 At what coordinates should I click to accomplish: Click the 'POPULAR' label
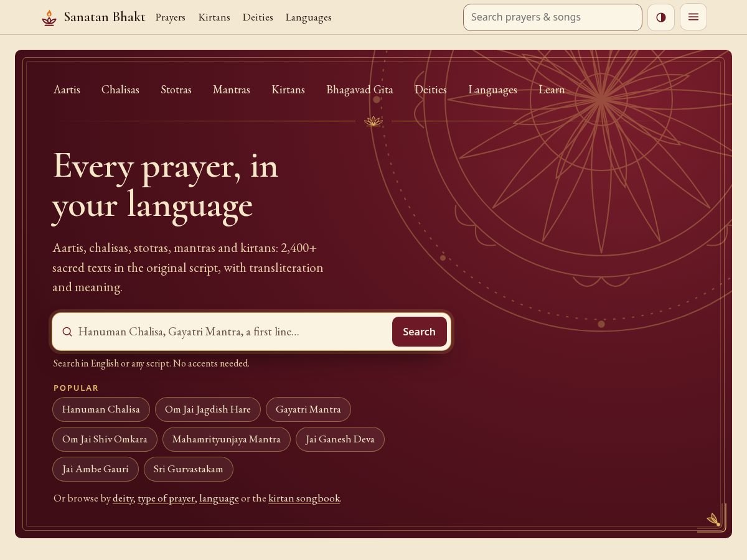coord(76,388)
